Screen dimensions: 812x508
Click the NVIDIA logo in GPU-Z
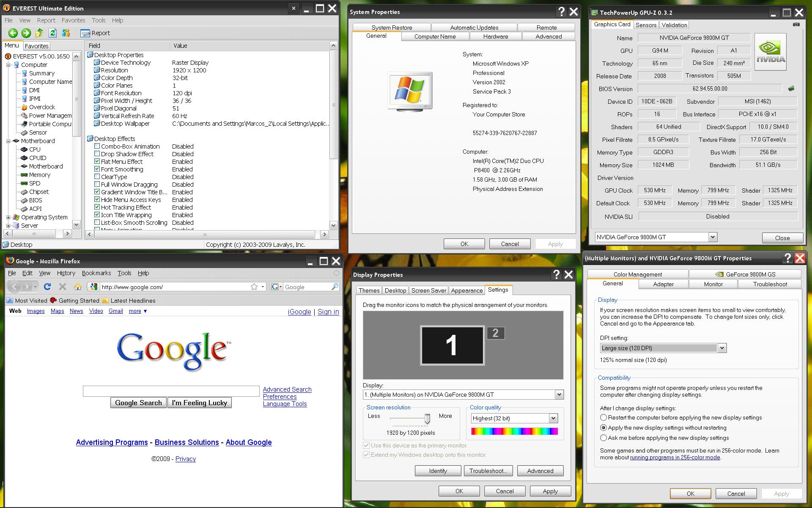click(771, 52)
